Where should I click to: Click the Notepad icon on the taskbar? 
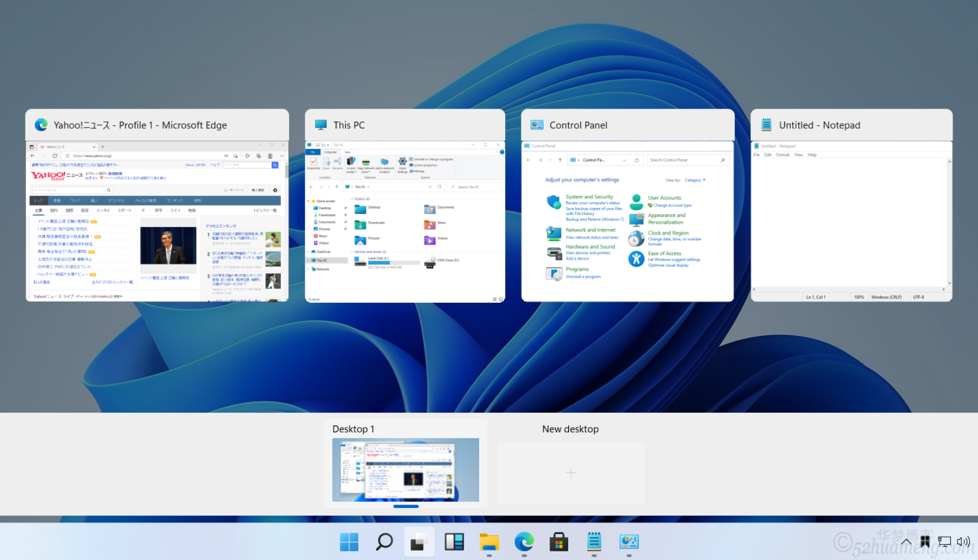pyautogui.click(x=594, y=542)
